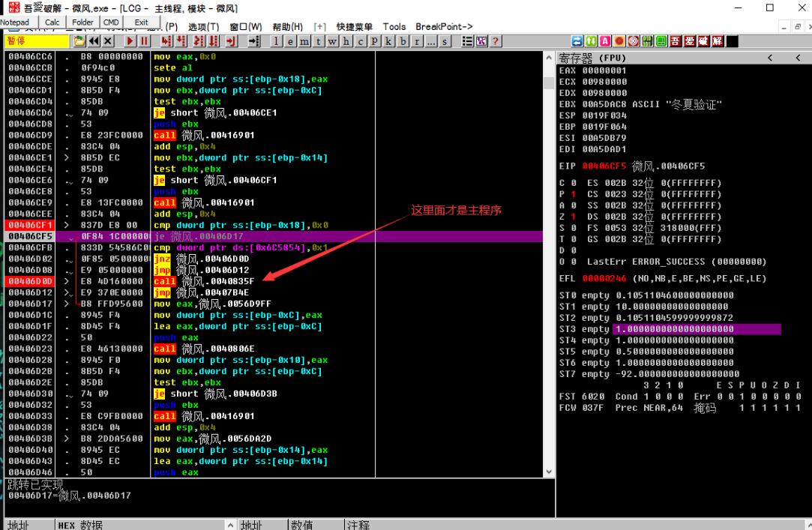Show breakpoints window with 'b' button
The height and width of the screenshot is (530, 812).
(403, 41)
